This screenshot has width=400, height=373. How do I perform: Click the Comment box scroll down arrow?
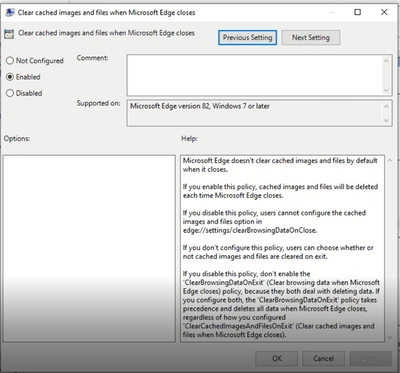click(x=386, y=90)
